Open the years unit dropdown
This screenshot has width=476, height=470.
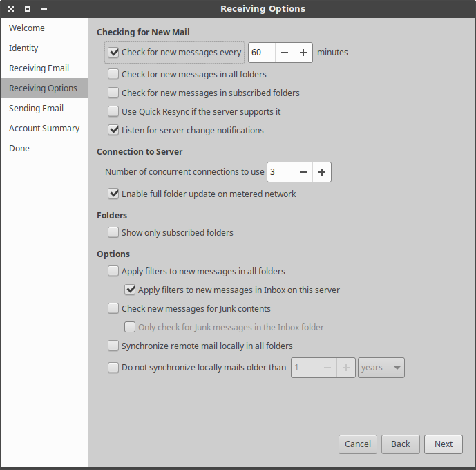click(x=381, y=368)
